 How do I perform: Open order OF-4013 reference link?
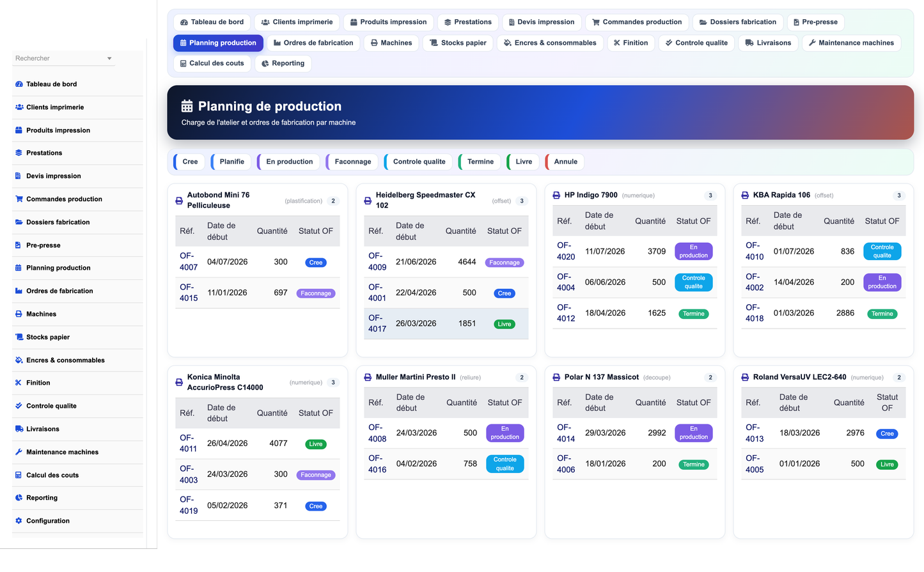click(755, 433)
